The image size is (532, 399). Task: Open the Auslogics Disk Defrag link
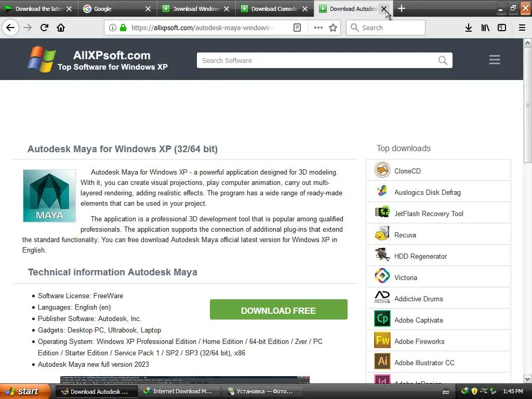tap(427, 192)
